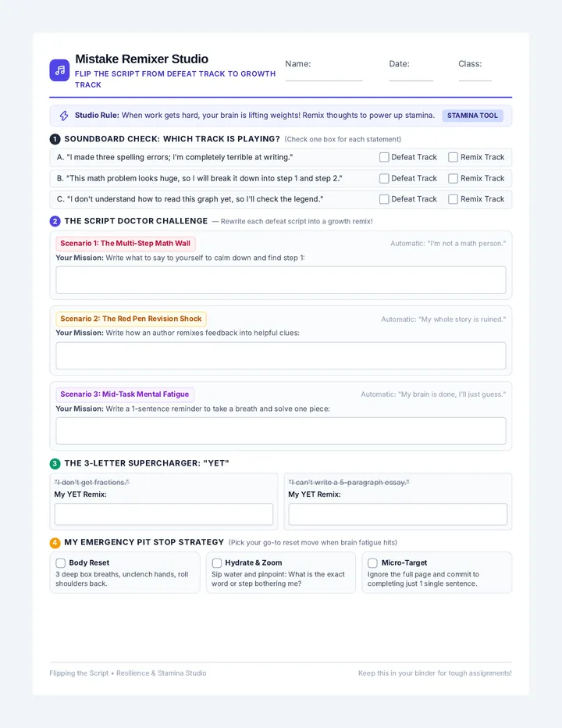
Task: Check Defeat Track for statement A
Action: 384,157
